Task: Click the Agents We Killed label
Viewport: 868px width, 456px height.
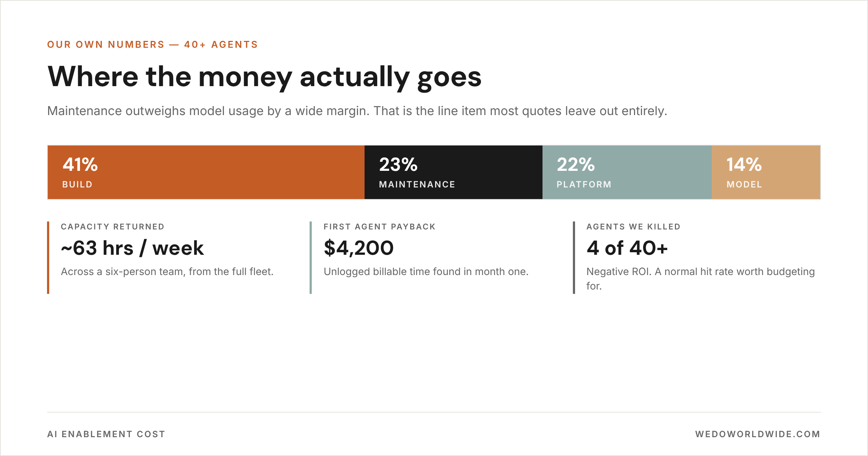Action: tap(633, 227)
